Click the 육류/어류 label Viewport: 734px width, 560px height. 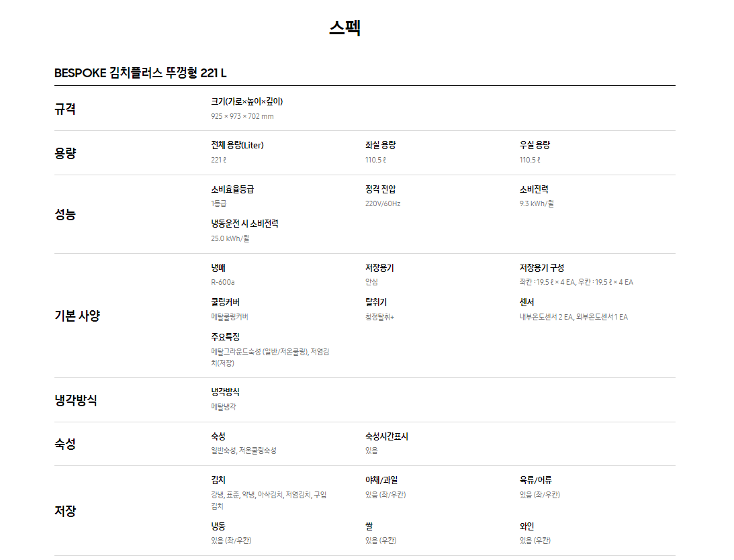(x=535, y=480)
